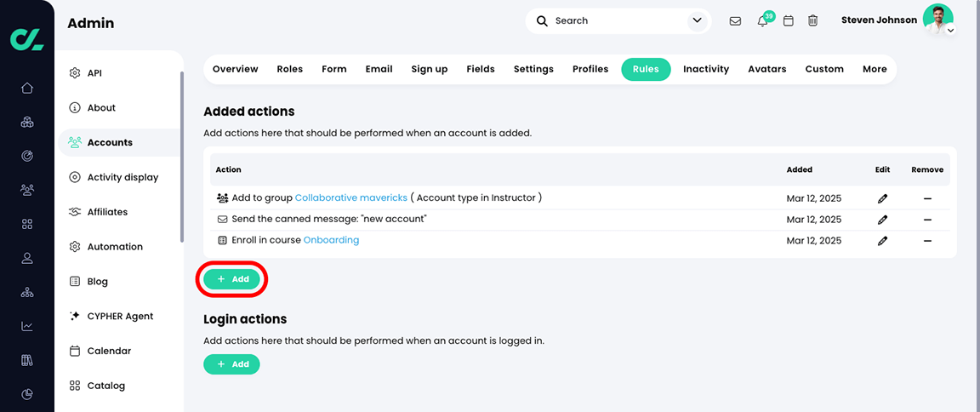This screenshot has height=412, width=980.
Task: Click Steven Johnson's profile avatar
Action: point(937,19)
